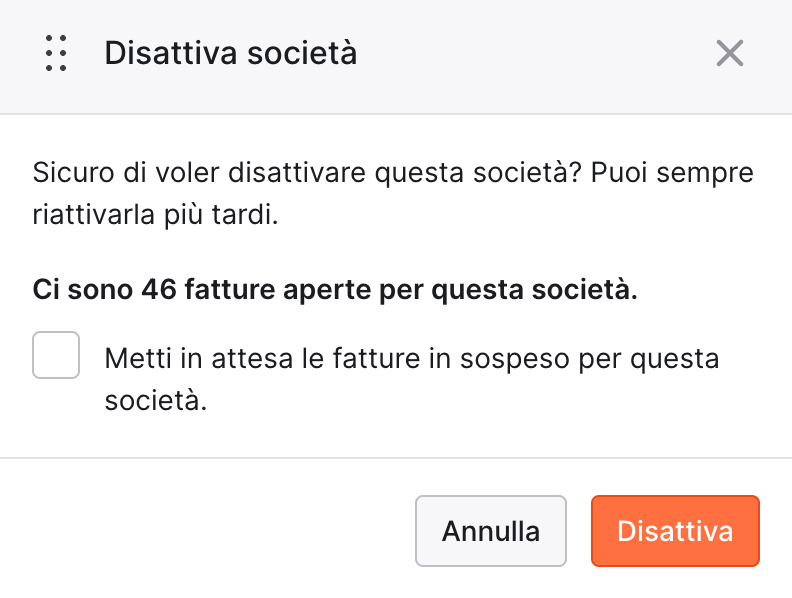Image resolution: width=792 pixels, height=598 pixels.
Task: Click the blank footer area left of Annulla
Action: [x=207, y=531]
